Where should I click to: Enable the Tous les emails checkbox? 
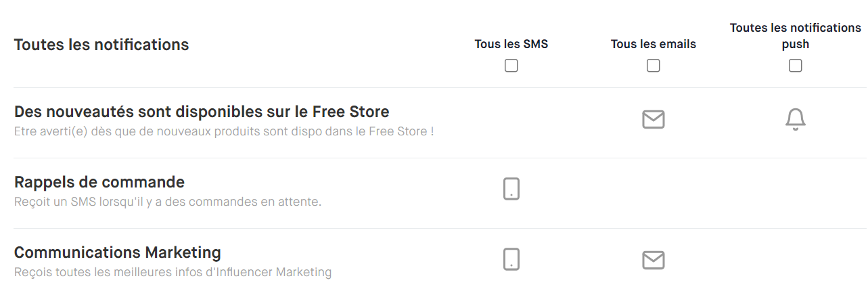653,66
